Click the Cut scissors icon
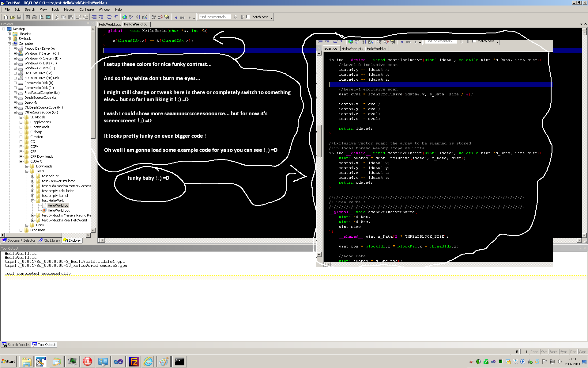Viewport: 588px width, 368px height. [57, 17]
